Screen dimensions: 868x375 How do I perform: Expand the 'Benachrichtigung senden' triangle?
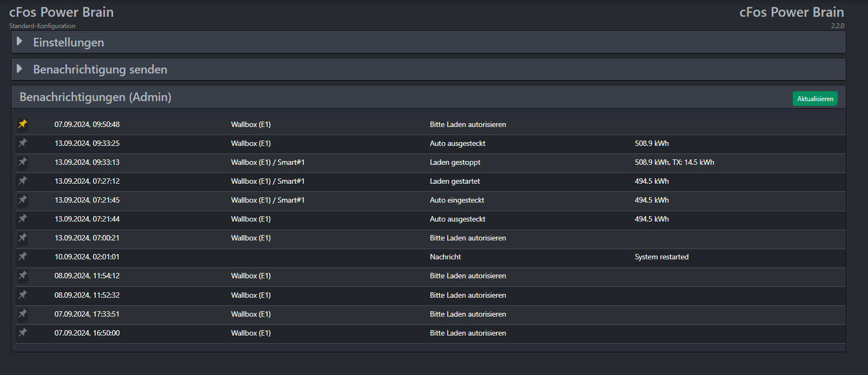coord(19,69)
